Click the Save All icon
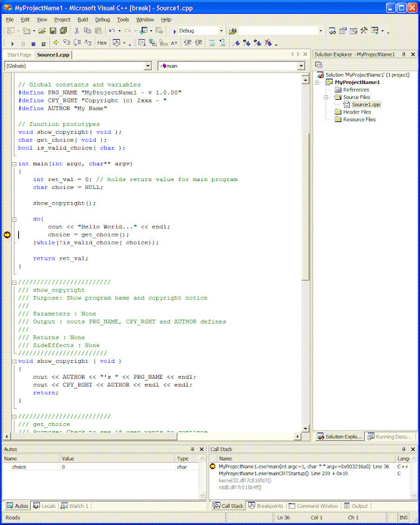The height and width of the screenshot is (525, 420). (63, 31)
